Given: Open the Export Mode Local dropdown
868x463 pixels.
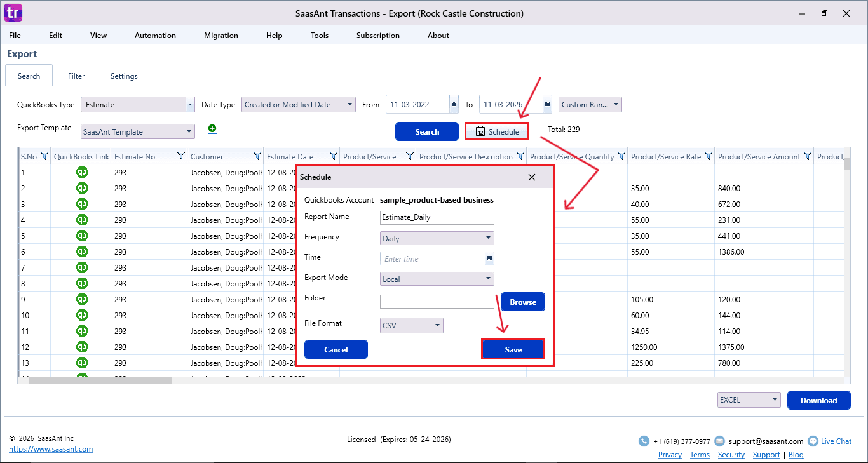Looking at the screenshot, I should 488,279.
